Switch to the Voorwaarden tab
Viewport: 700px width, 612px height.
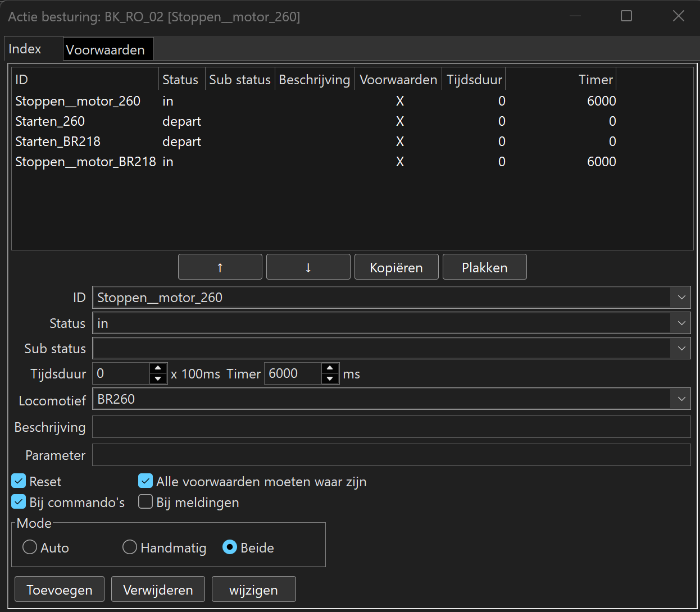[106, 49]
